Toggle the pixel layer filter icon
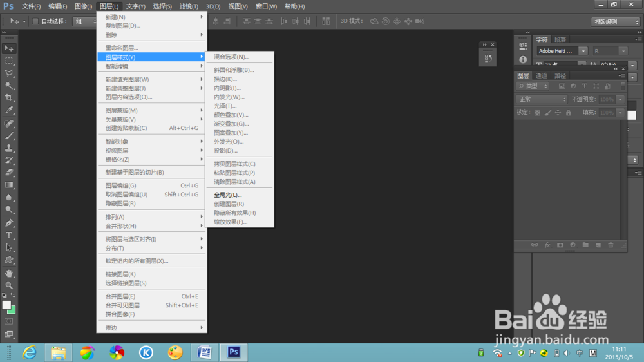The width and height of the screenshot is (644, 362). pyautogui.click(x=562, y=86)
